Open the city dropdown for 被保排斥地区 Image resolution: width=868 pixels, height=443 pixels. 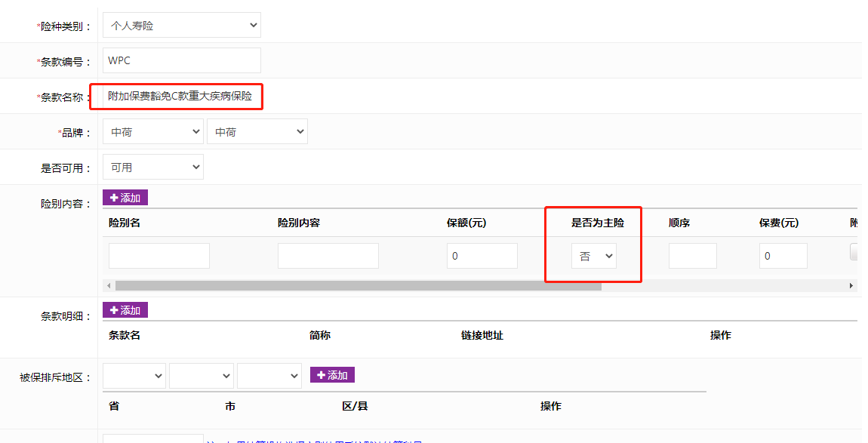coord(201,376)
